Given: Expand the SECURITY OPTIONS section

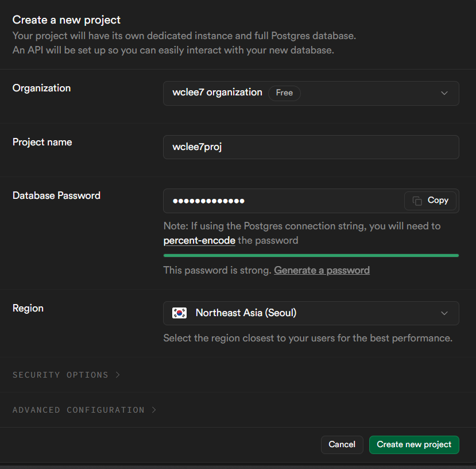Looking at the screenshot, I should [60, 375].
